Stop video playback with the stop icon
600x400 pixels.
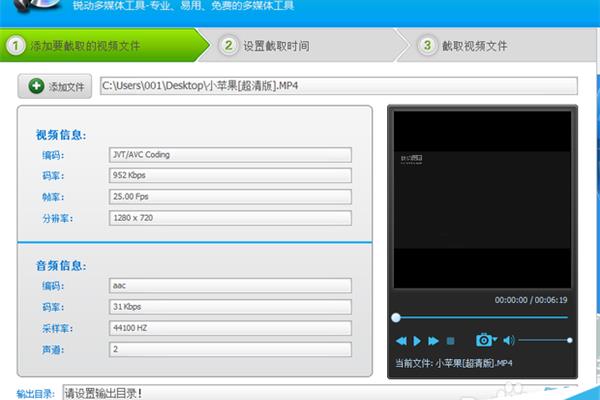451,341
